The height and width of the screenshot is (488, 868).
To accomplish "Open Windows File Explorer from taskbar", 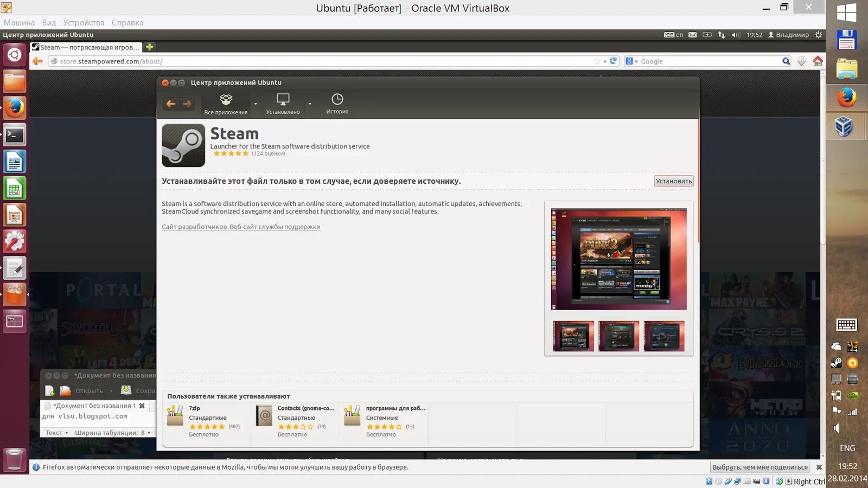I will [847, 69].
